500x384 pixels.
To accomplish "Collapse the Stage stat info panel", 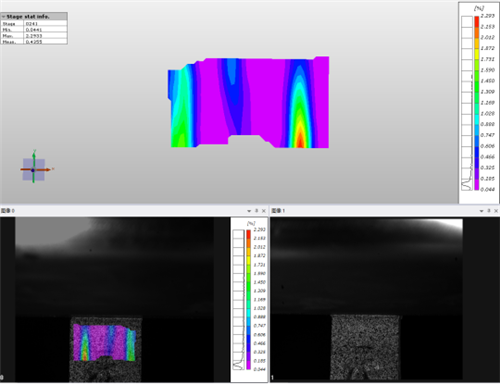I will click(x=3, y=16).
